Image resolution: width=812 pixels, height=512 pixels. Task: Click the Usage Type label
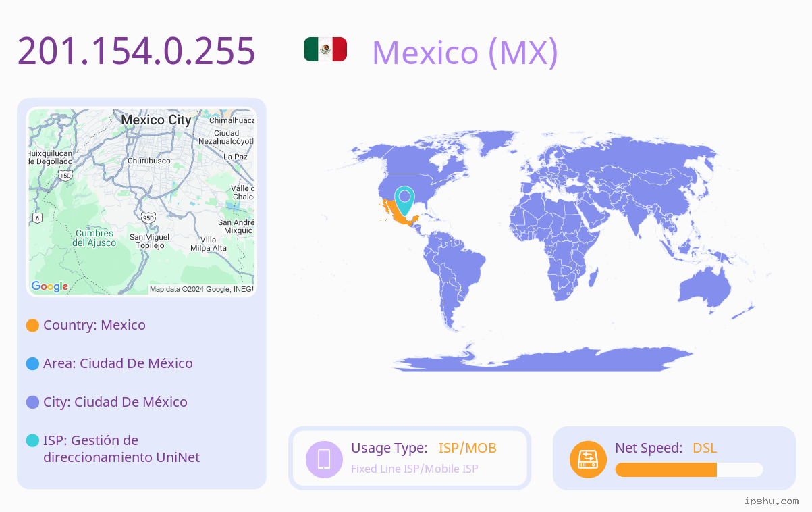[389, 448]
